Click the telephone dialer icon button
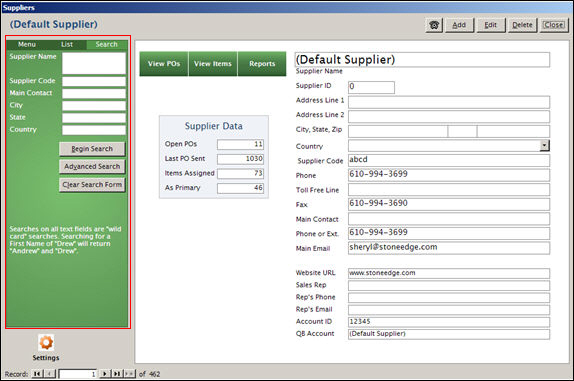Viewport: 574px width, 381px height. [434, 25]
